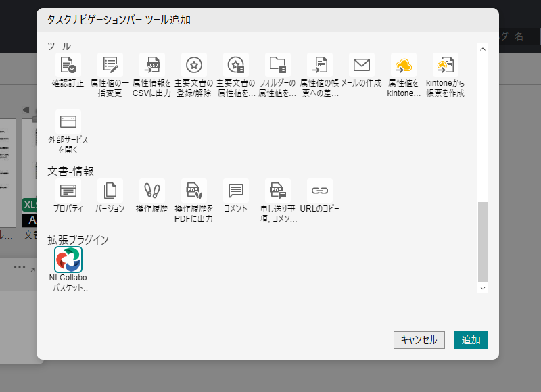The height and width of the screenshot is (392, 541).
Task: Click the 文書-情報 section heading
Action: click(x=70, y=172)
